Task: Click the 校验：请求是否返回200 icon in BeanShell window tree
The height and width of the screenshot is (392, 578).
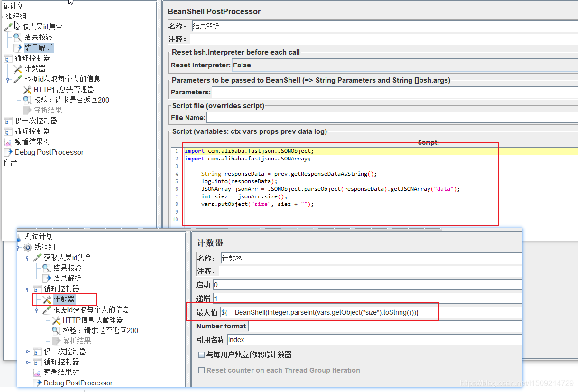Action: pos(27,100)
